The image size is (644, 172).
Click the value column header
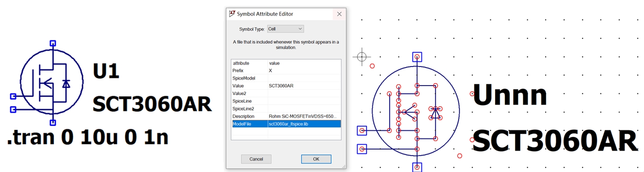[304, 63]
